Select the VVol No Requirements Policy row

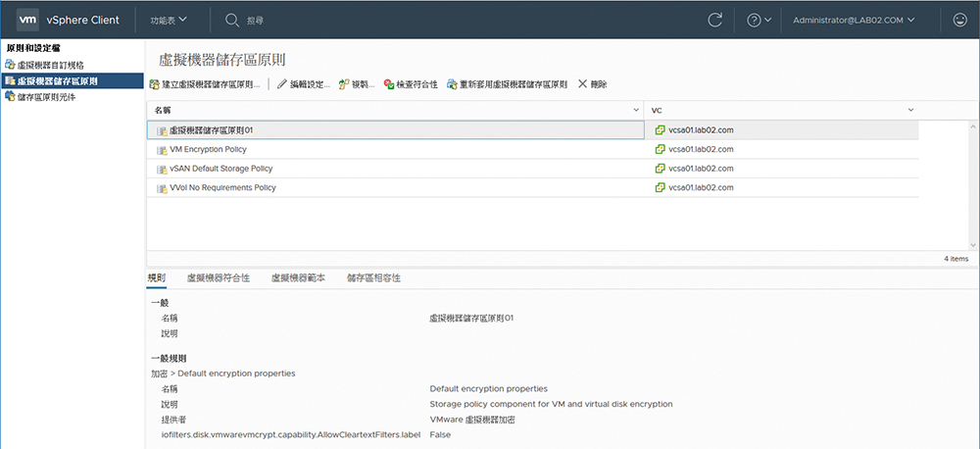532,187
